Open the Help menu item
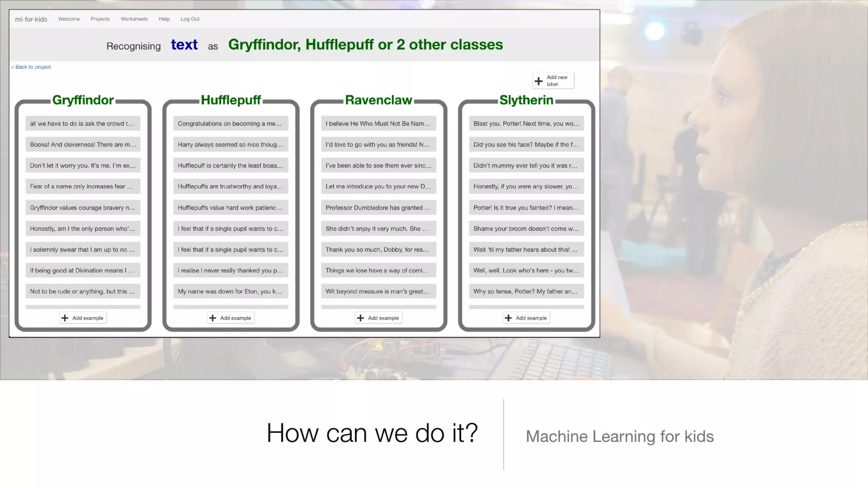The width and height of the screenshot is (868, 488). [164, 19]
